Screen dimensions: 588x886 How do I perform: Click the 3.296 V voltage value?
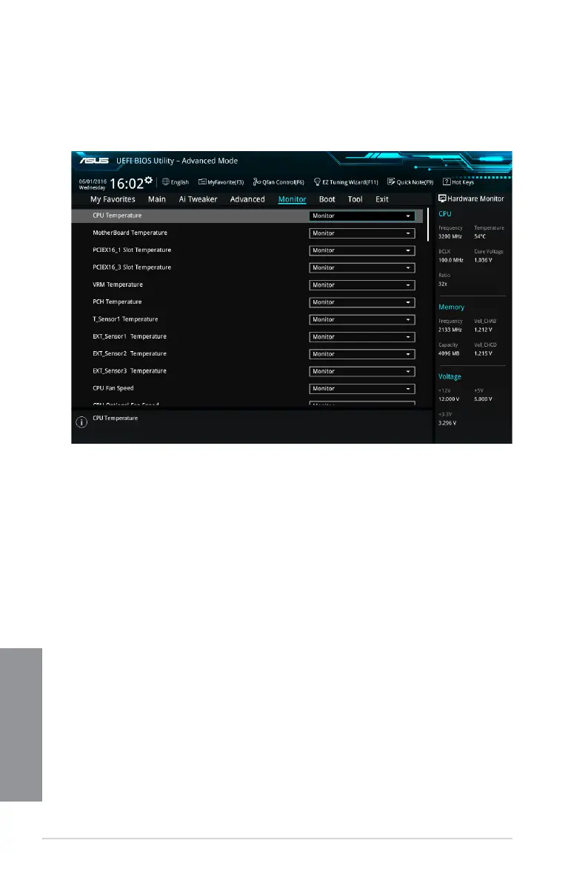pyautogui.click(x=447, y=423)
